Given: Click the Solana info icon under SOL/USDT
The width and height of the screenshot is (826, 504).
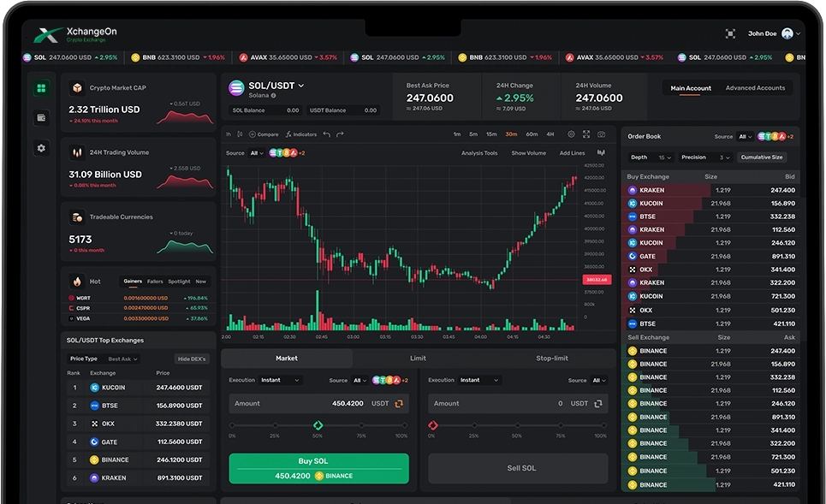Looking at the screenshot, I should [x=273, y=95].
